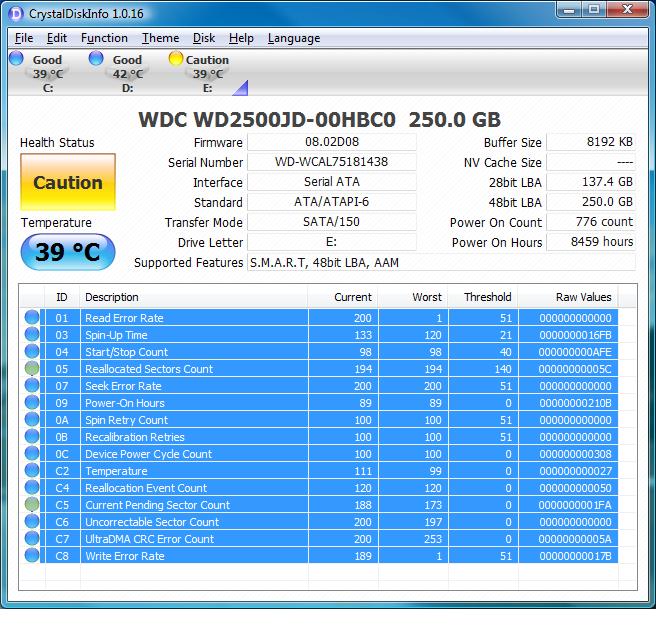
Task: Click the Write Error Rate description
Action: tap(125, 556)
